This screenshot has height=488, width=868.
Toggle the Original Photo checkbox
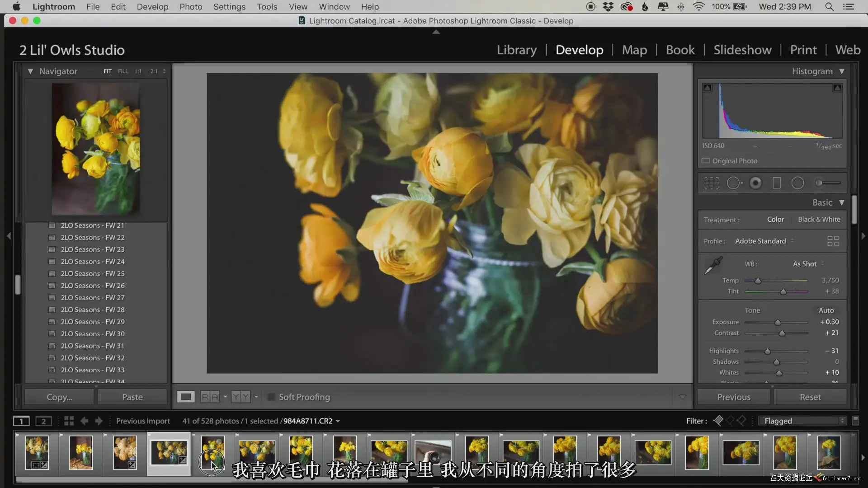705,161
